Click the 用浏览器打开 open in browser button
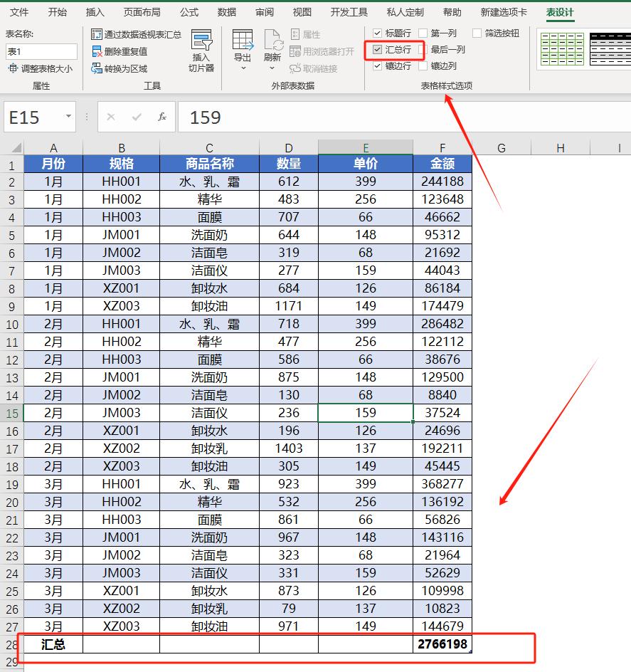631x672 pixels. [x=322, y=51]
